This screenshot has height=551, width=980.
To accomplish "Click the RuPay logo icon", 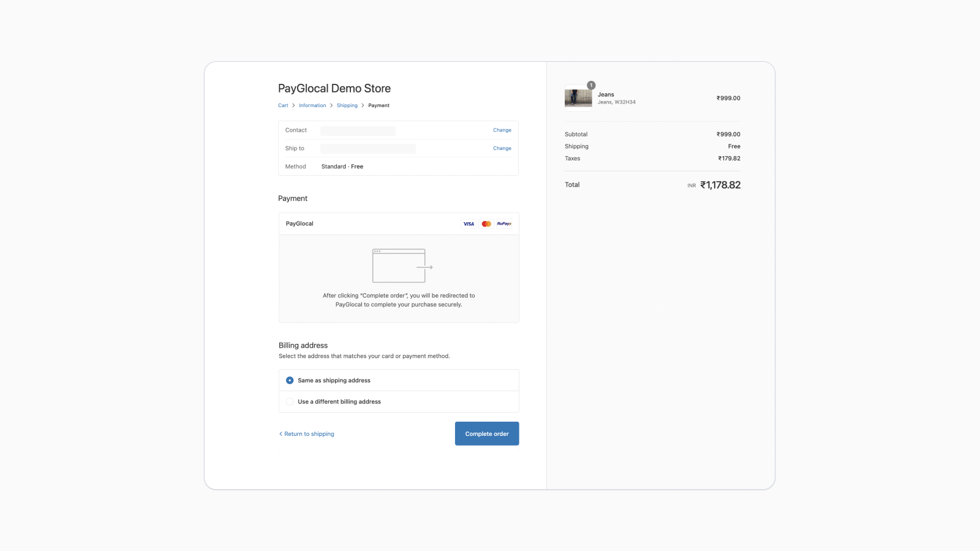I will [504, 224].
